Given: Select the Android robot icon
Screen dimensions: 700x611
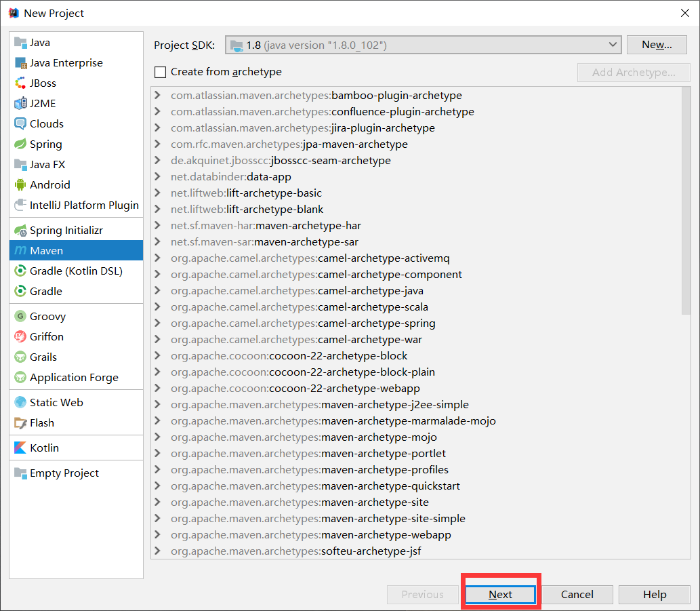Looking at the screenshot, I should [20, 184].
